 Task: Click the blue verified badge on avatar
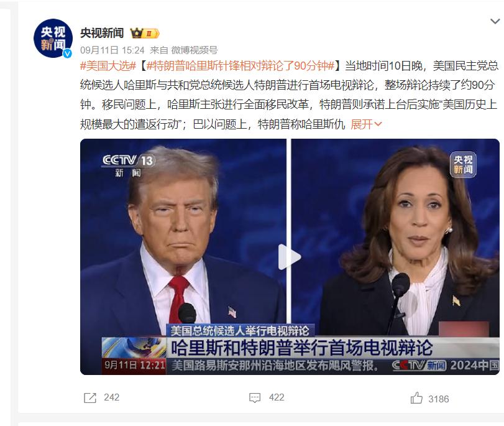click(67, 53)
